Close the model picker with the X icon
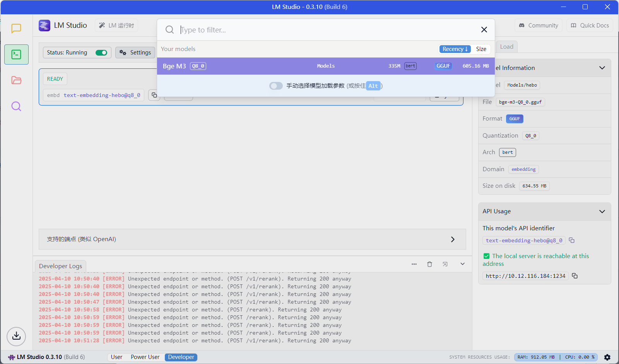This screenshot has width=619, height=364. (484, 30)
